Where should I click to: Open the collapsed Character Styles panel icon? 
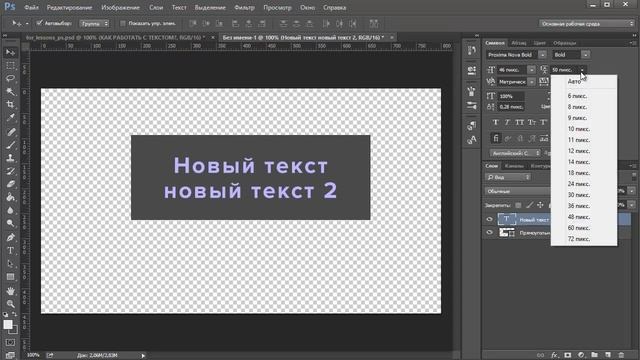click(x=471, y=140)
